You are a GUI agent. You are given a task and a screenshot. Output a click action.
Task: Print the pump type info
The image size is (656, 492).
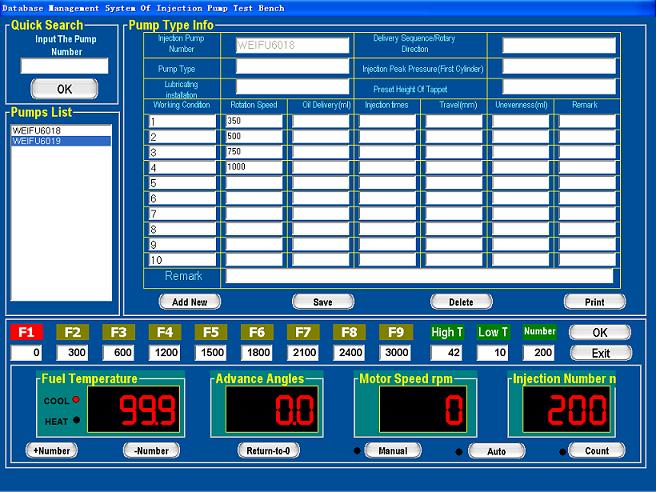click(594, 301)
